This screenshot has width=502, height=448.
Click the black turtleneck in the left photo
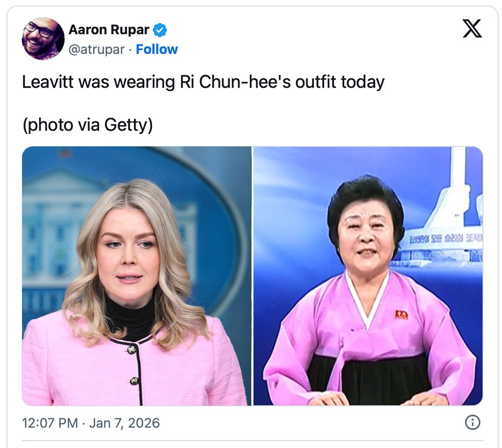131,318
